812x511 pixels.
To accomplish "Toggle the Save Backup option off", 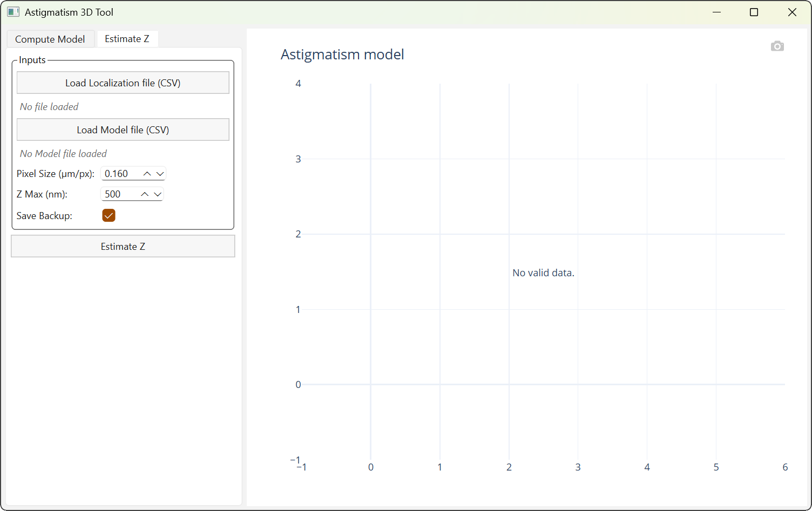I will point(109,215).
